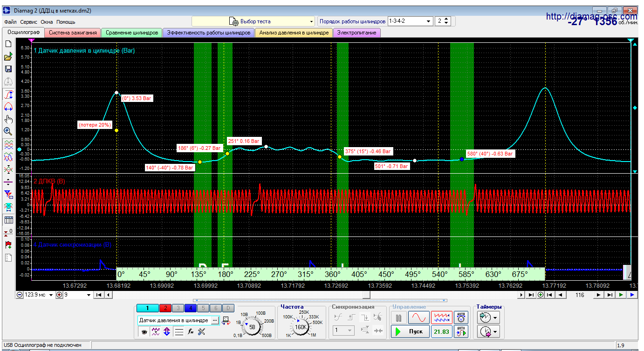Screen dimensions: 644x351
Task: Click the green play arrow in frame navigation
Action: coord(621,295)
